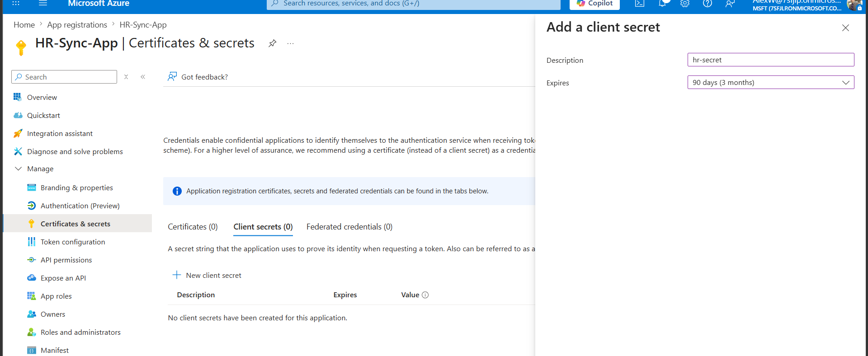
Task: Close the Add a client secret panel
Action: pyautogui.click(x=845, y=28)
